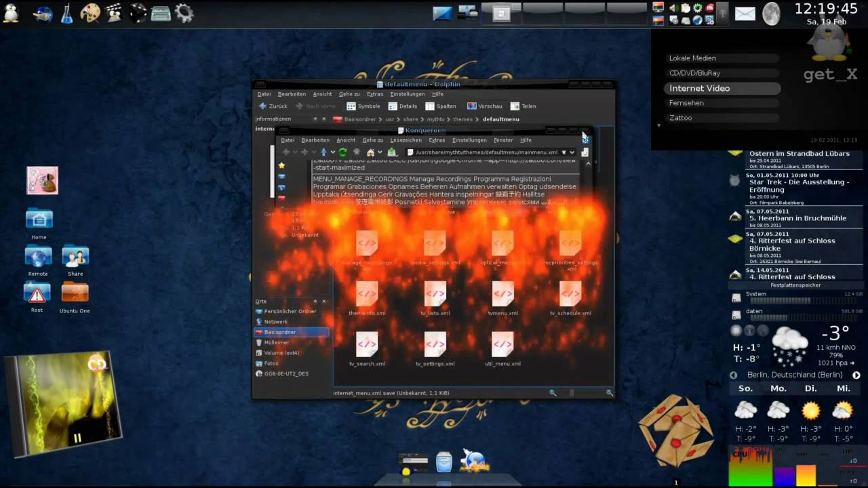Expand Konqueror's location bar history dropdown
This screenshot has height=488, width=868.
pos(572,152)
